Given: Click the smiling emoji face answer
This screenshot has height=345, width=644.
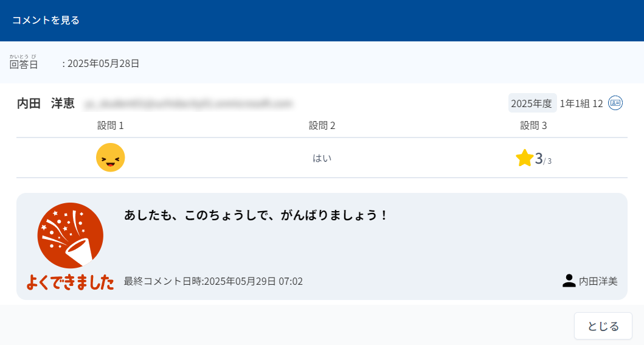Looking at the screenshot, I should 111,158.
